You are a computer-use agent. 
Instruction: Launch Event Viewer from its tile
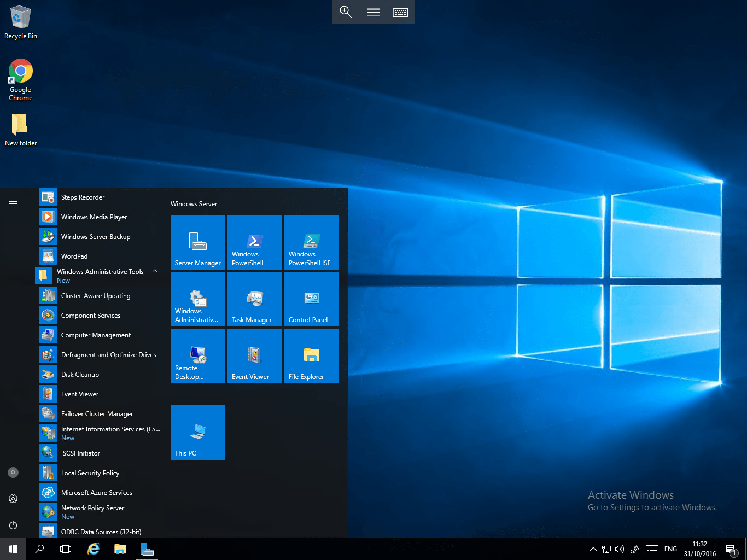254,356
